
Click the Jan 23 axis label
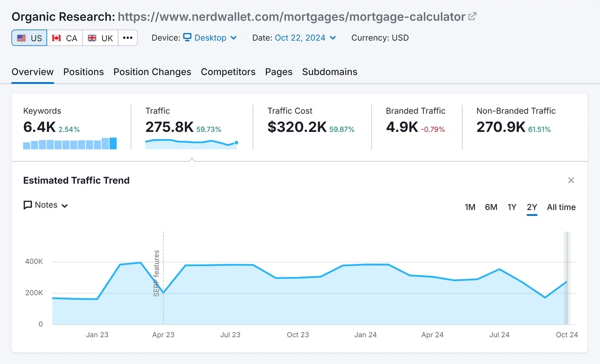click(x=97, y=335)
